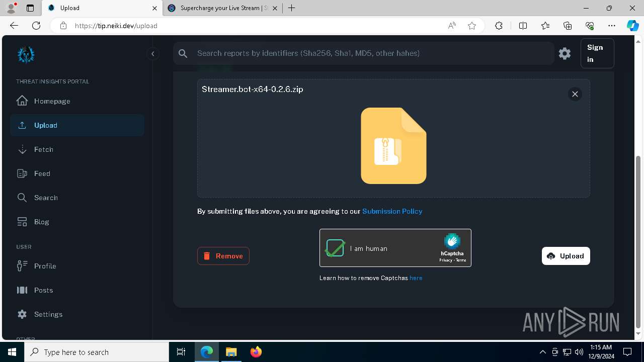Go back with browser back arrow

pos(14,26)
